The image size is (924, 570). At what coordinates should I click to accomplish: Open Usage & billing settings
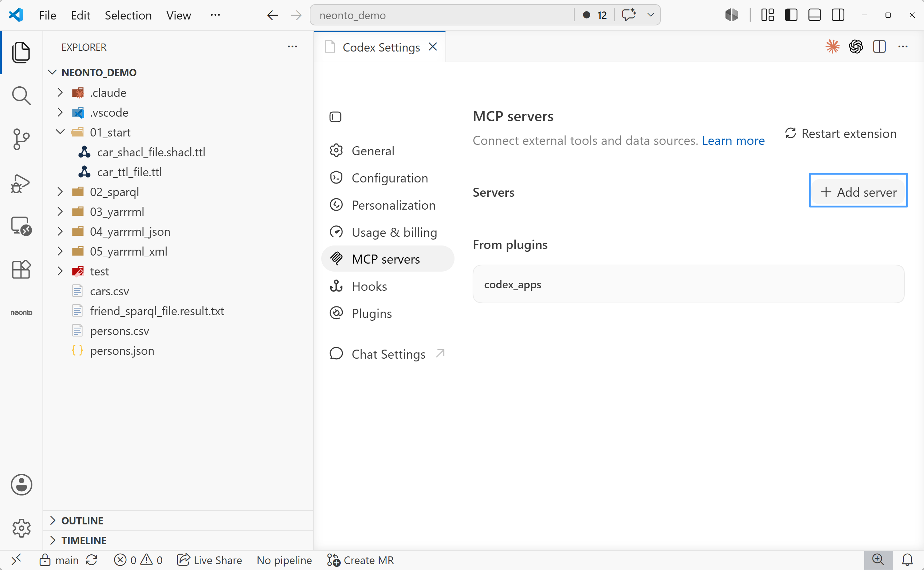[x=388, y=232]
